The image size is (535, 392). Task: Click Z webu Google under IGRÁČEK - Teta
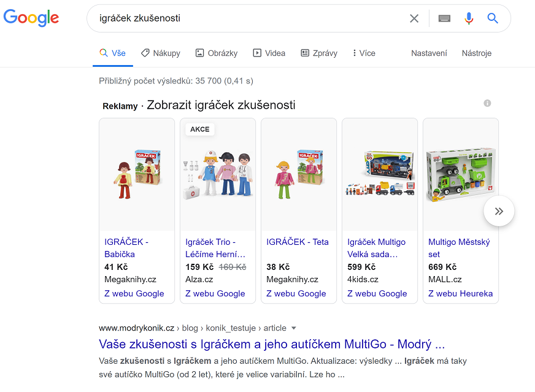coord(296,293)
